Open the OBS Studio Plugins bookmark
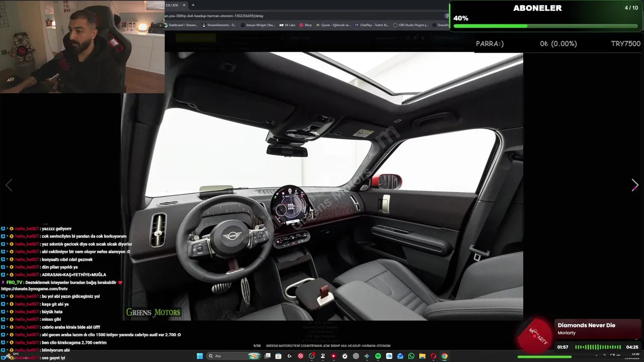Image resolution: width=644 pixels, height=362 pixels. (x=411, y=25)
